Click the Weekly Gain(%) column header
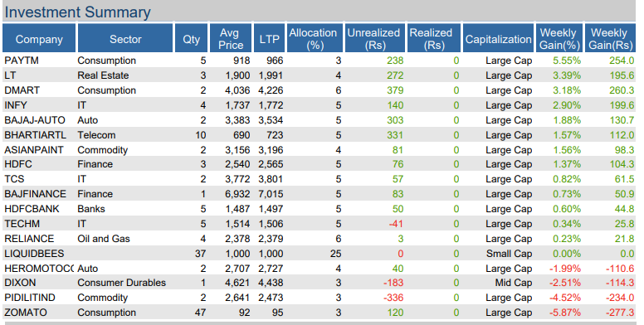 559,38
